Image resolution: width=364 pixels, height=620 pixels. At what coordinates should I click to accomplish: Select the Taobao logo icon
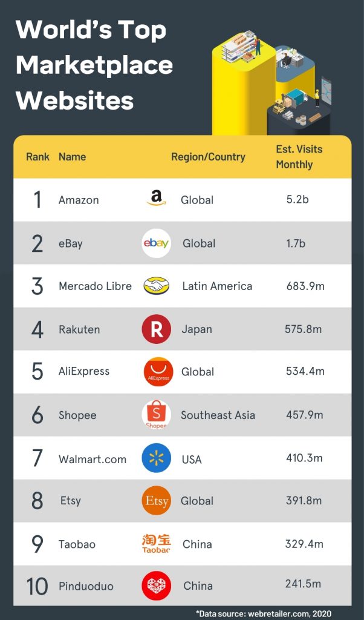156,543
